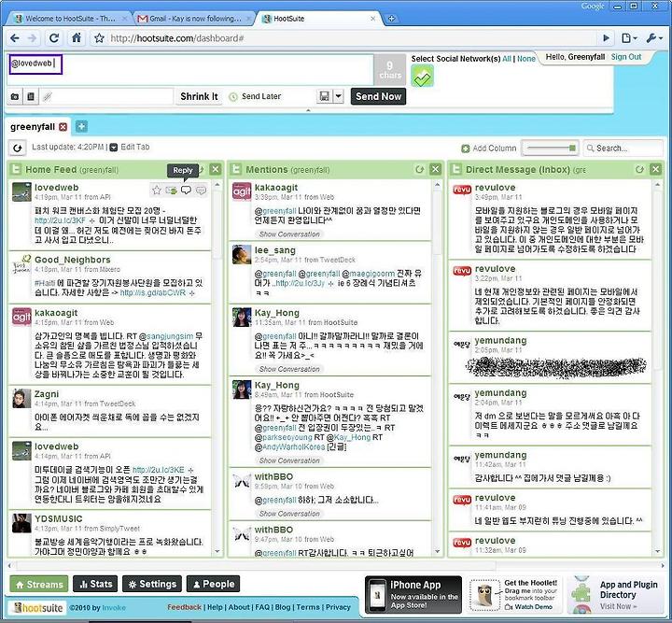
Task: Click the Mentions Twitter column icon
Action: click(236, 169)
